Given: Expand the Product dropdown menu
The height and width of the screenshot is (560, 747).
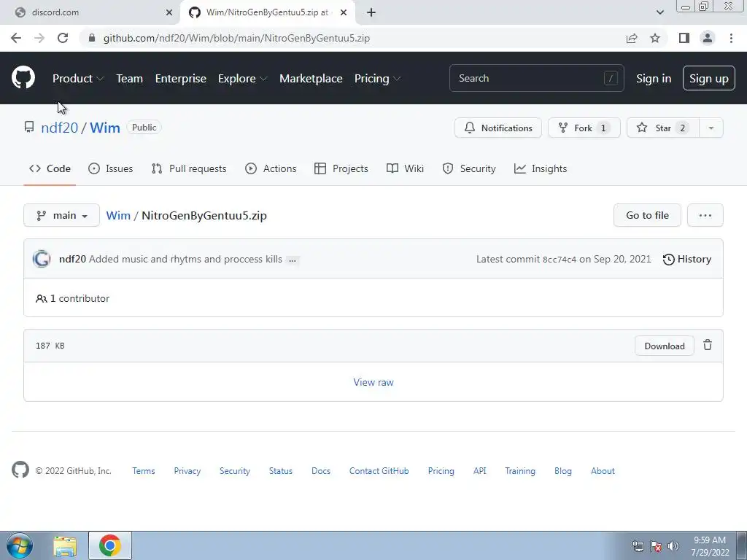Looking at the screenshot, I should pyautogui.click(x=78, y=78).
